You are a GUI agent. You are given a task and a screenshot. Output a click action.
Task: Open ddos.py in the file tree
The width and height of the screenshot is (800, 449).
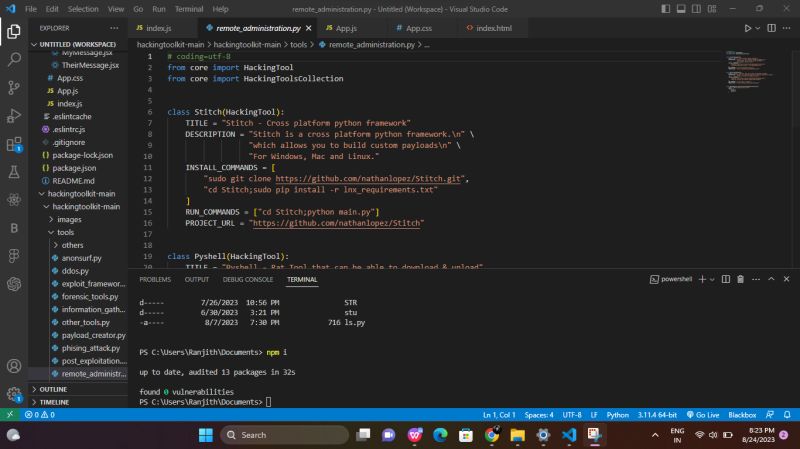tap(75, 271)
